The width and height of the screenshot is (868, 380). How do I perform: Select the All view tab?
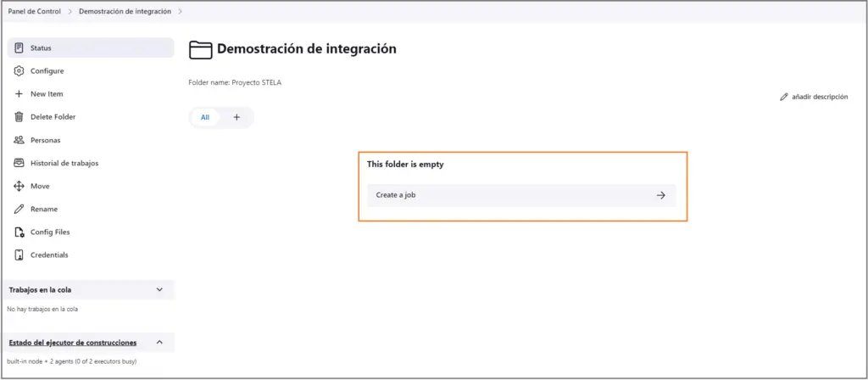205,117
